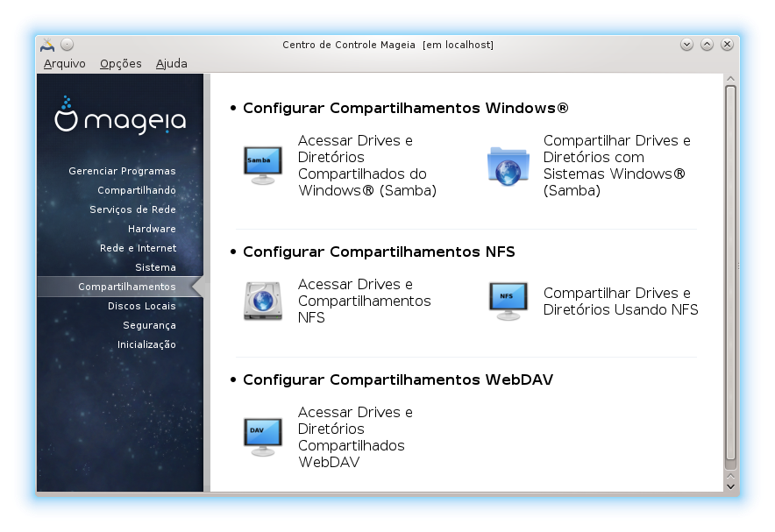Click the NFS monitor icon
The height and width of the screenshot is (532, 775).
(508, 301)
